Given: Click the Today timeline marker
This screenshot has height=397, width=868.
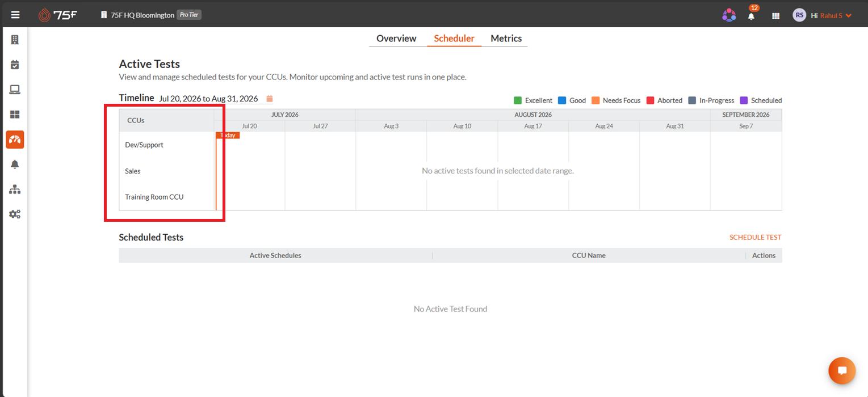Looking at the screenshot, I should pos(228,136).
